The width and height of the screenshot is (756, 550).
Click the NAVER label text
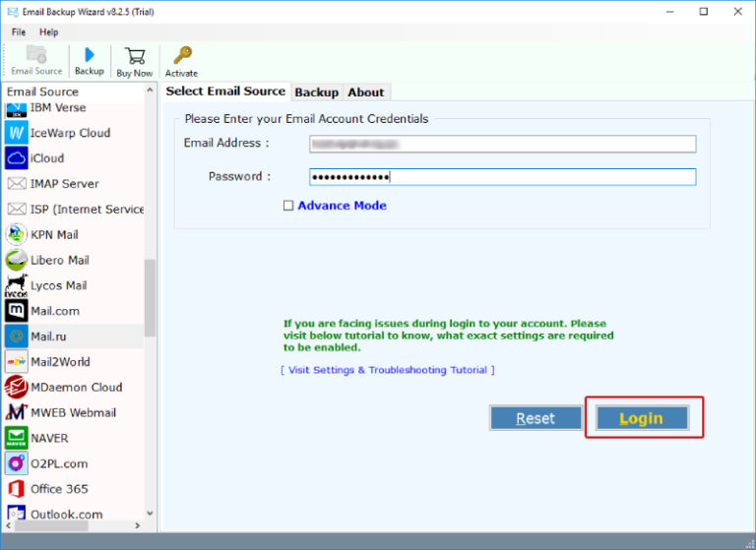[49, 438]
